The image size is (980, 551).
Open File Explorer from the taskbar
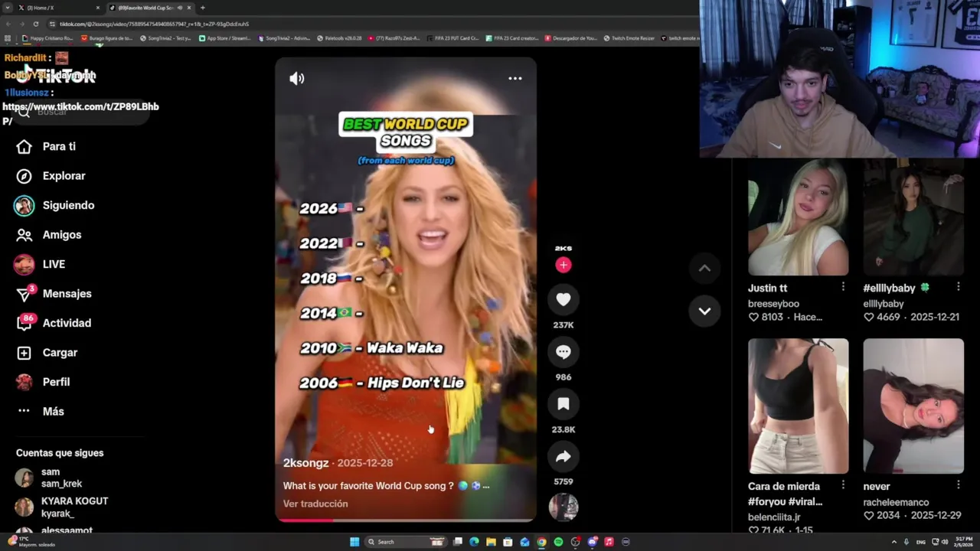pyautogui.click(x=491, y=542)
